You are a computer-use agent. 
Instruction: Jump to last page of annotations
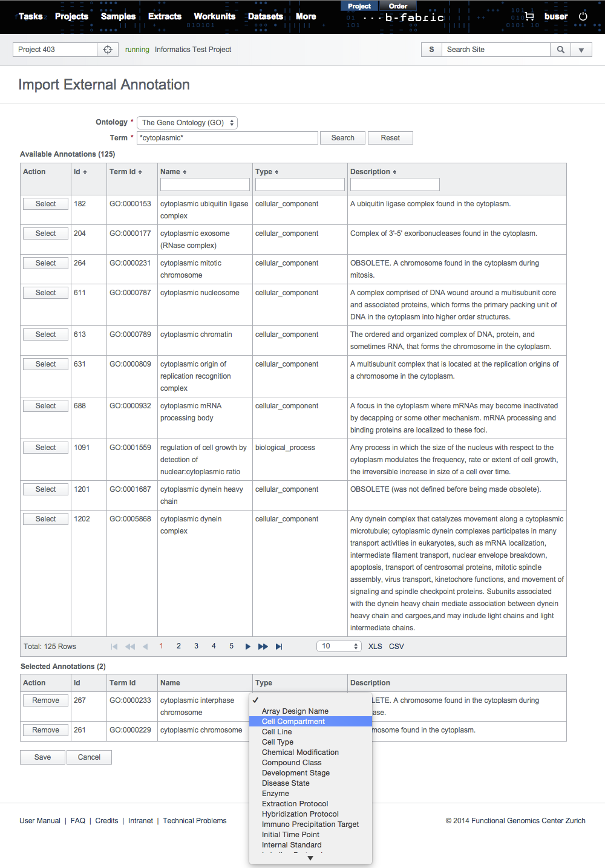[x=279, y=647]
